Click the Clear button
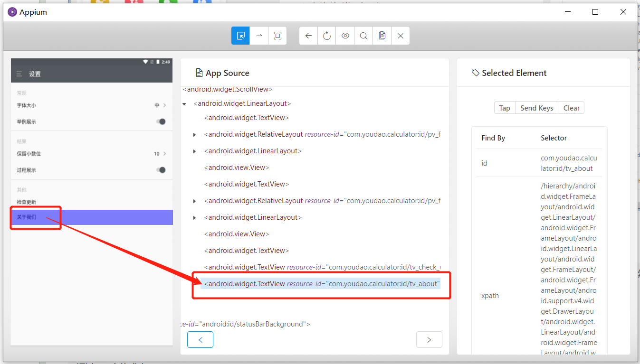The height and width of the screenshot is (364, 640). click(571, 108)
